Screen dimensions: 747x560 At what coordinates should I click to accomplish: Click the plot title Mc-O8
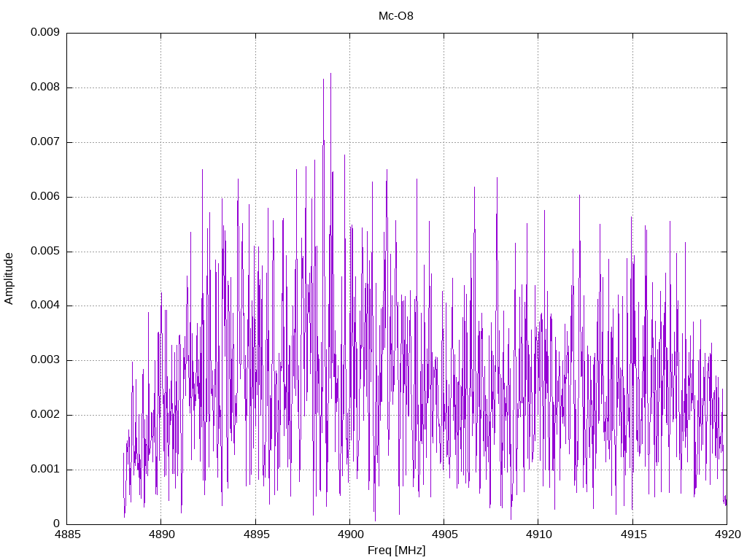coord(396,16)
